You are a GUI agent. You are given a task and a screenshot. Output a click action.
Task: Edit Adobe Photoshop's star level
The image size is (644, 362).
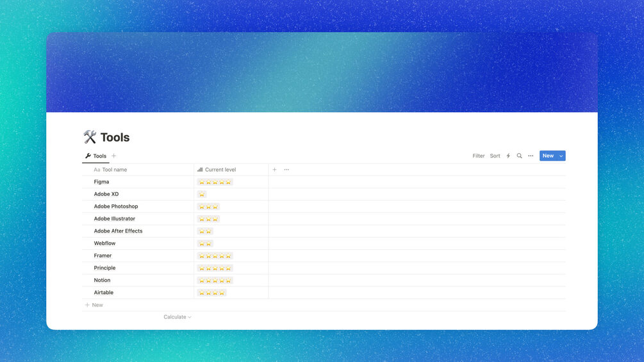click(208, 206)
